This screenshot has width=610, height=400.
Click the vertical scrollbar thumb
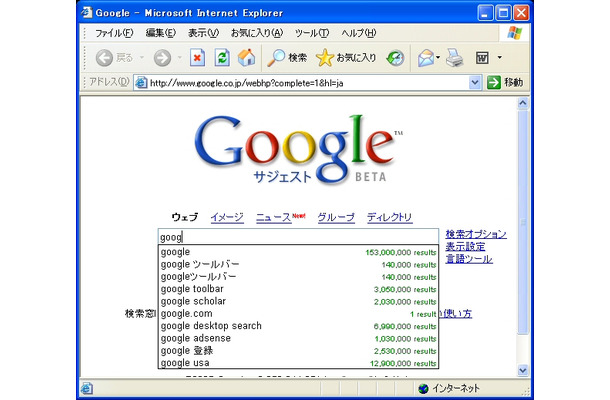pos(522,222)
